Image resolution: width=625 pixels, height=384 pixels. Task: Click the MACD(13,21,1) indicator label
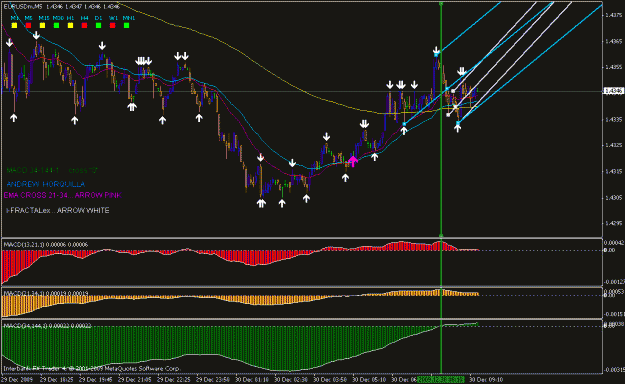[x=45, y=244]
